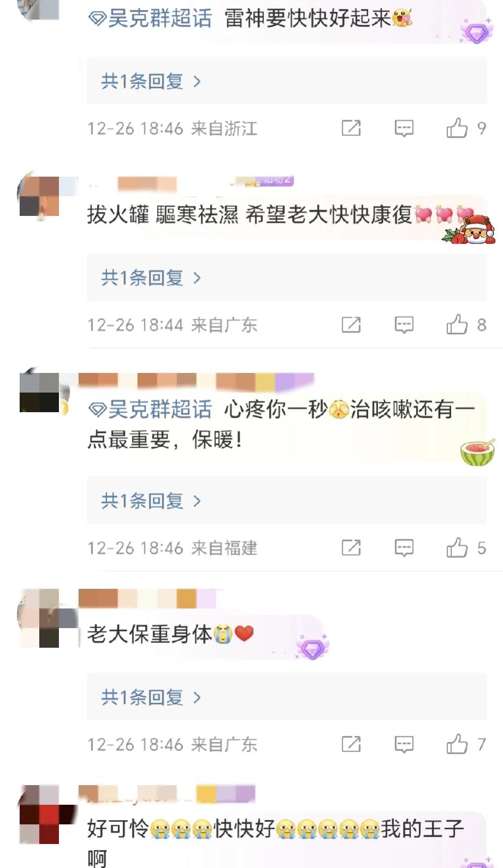The height and width of the screenshot is (868, 503).
Task: Share the comment posted from 广东 at 18:44
Action: tap(351, 325)
